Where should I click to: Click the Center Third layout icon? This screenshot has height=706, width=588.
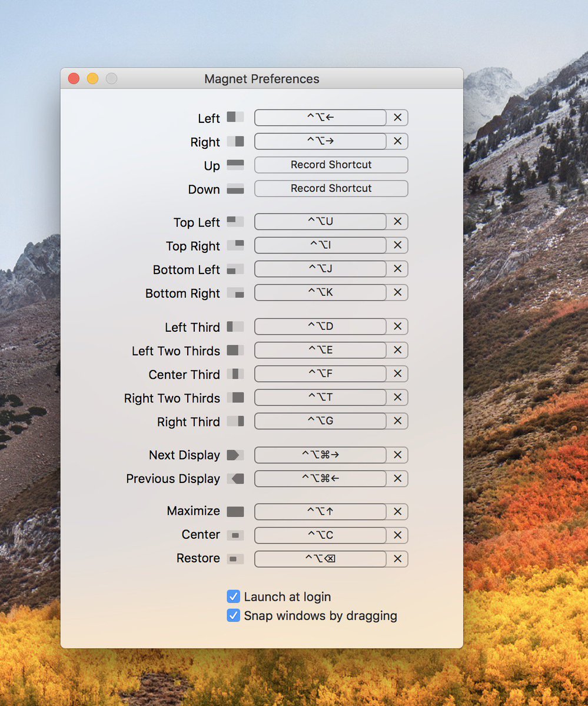[x=235, y=374]
